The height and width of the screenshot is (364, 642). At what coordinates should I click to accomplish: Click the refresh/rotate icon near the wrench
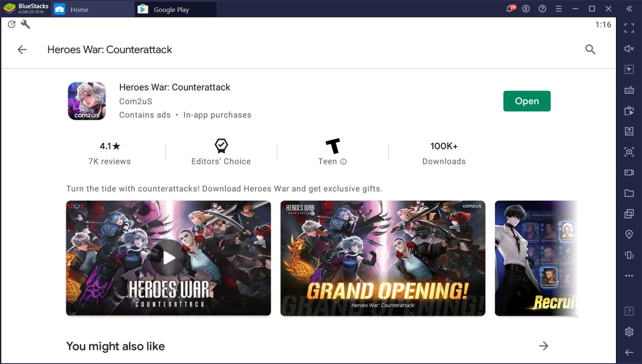[12, 24]
